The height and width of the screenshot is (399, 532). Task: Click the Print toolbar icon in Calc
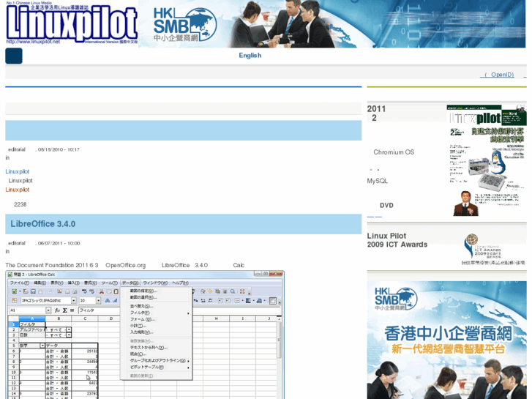point(67,291)
